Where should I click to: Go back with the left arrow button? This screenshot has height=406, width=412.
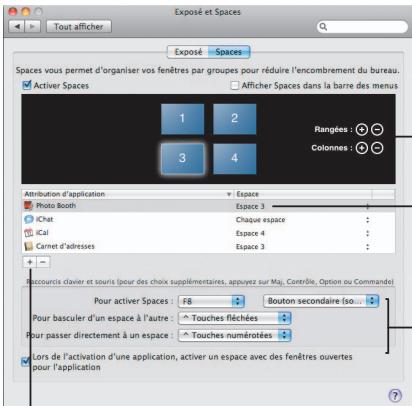point(17,26)
